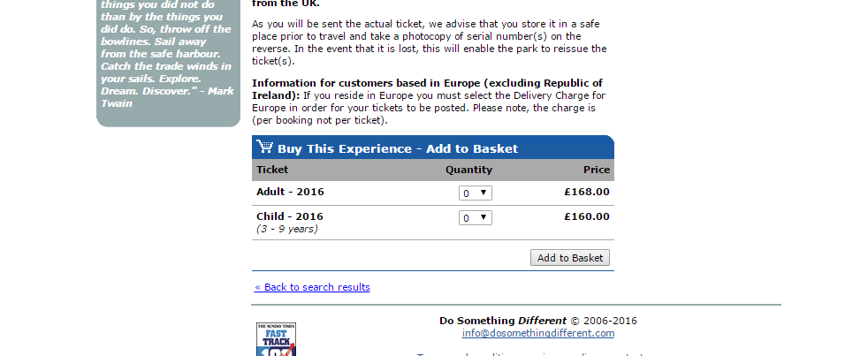Expand the Child - 2016 quantity selector

coord(475,217)
